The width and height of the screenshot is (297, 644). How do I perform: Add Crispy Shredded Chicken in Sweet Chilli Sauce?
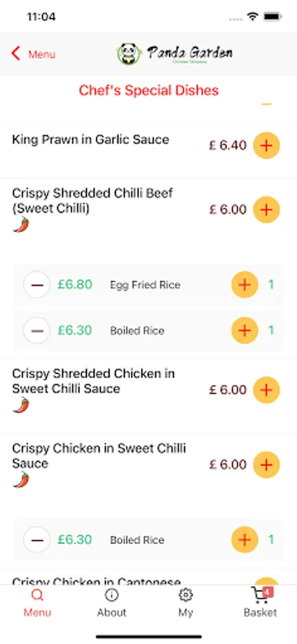tap(266, 390)
